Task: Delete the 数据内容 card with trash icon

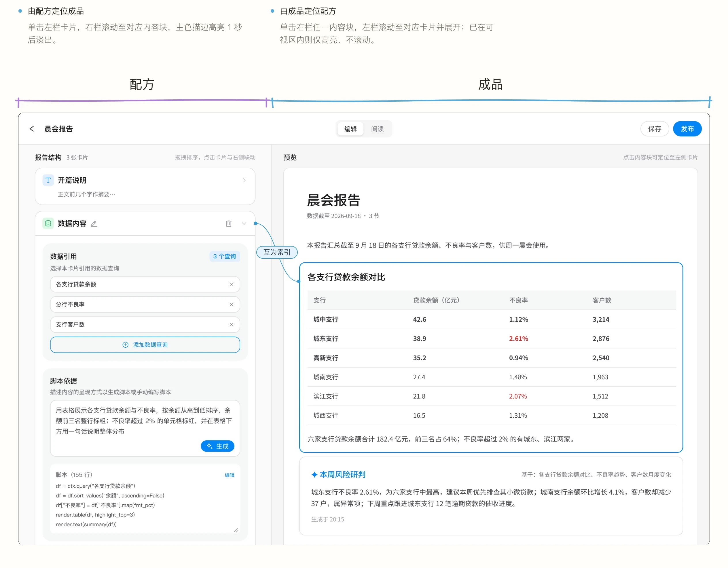Action: click(228, 223)
